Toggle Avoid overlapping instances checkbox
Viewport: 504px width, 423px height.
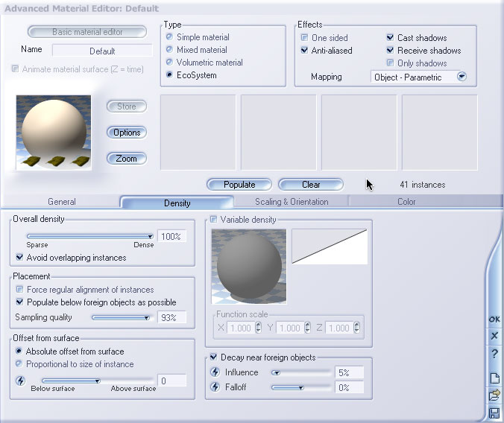tap(19, 258)
